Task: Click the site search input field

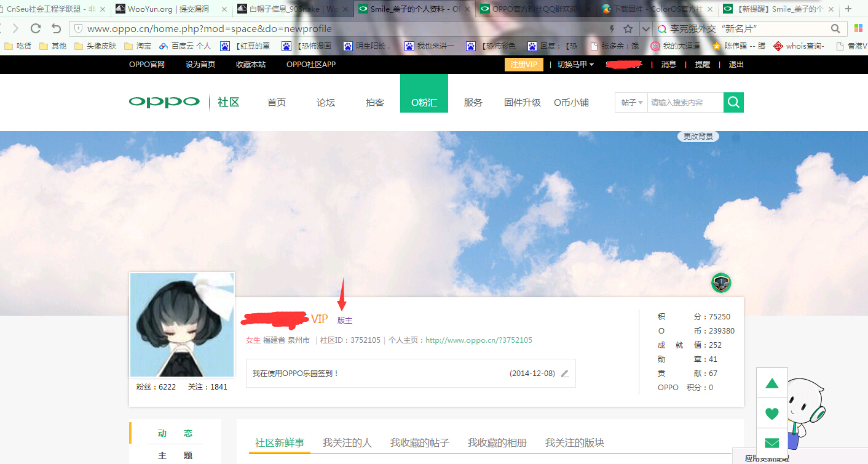Action: coord(685,103)
